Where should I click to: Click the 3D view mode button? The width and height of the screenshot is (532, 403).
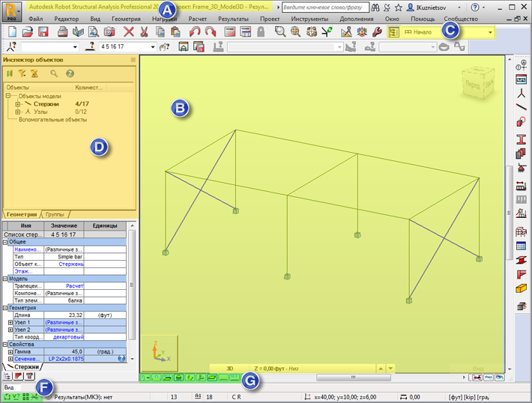230,369
